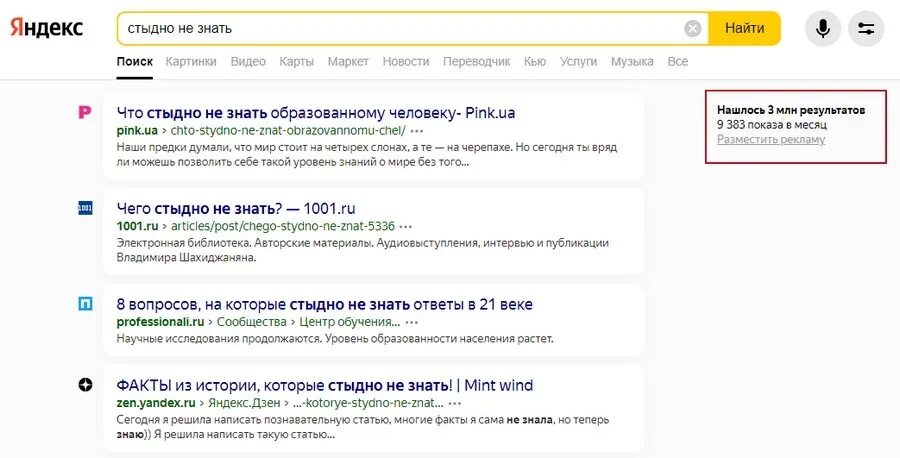Open the Кью tab
The width and height of the screenshot is (900, 458).
click(535, 61)
